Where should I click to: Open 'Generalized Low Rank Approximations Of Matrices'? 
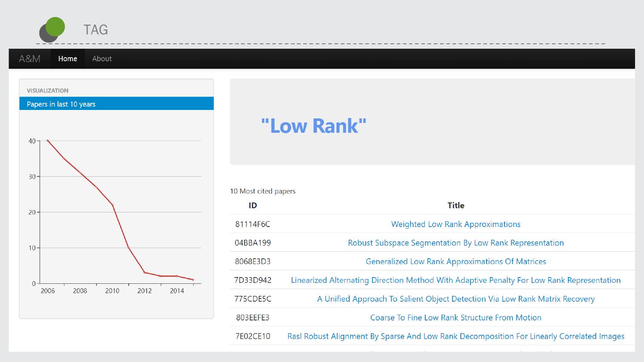[x=455, y=262]
